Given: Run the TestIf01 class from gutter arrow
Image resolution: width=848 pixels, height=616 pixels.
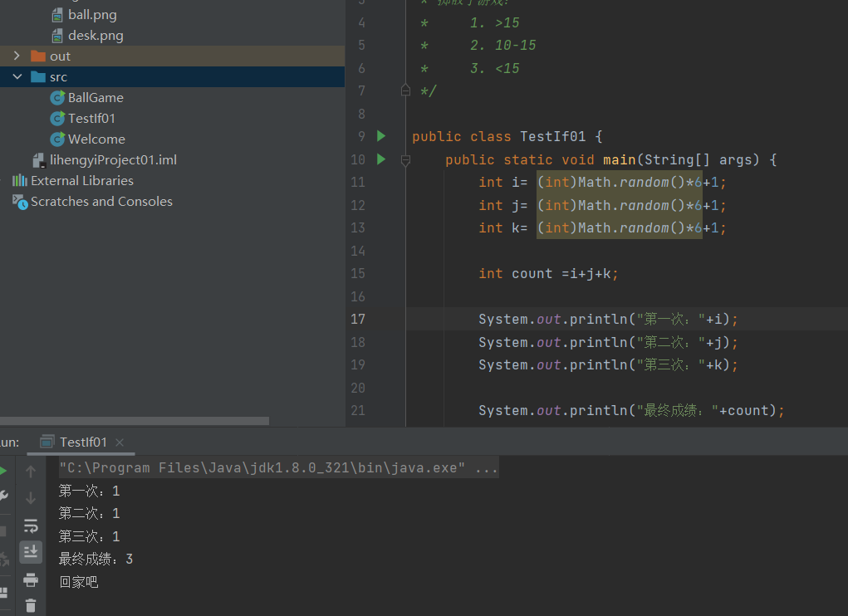Looking at the screenshot, I should 381,136.
